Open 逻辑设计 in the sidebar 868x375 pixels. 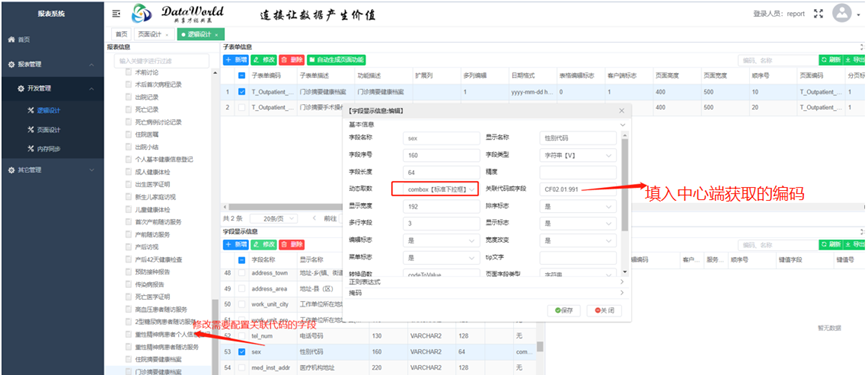(x=48, y=110)
